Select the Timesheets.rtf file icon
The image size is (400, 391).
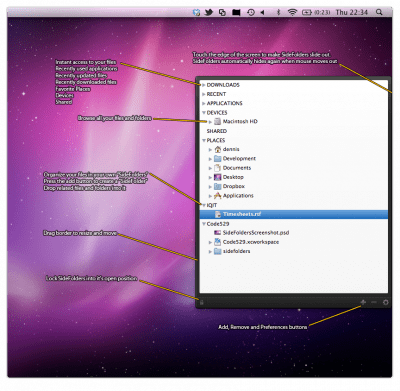pyautogui.click(x=217, y=214)
